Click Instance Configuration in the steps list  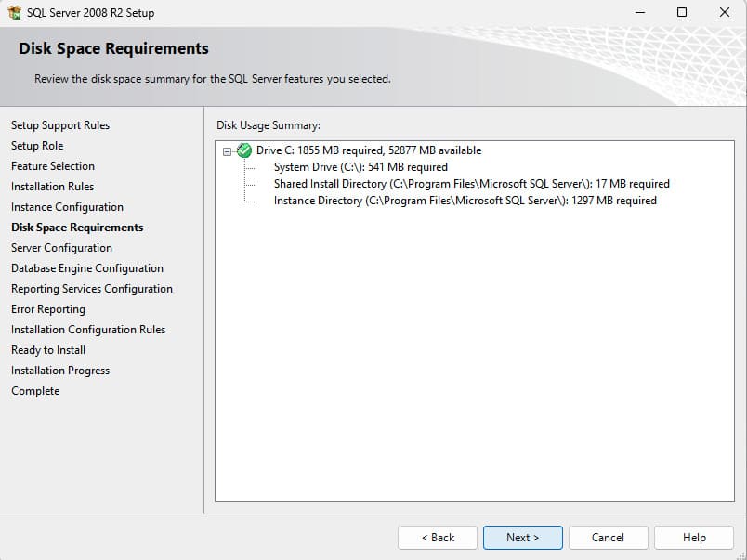tap(67, 207)
